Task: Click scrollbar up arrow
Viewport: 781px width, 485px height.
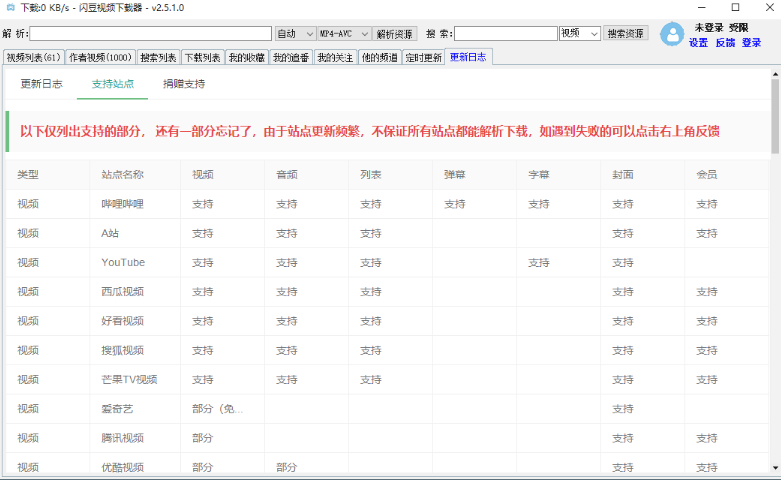Action: [x=775, y=74]
